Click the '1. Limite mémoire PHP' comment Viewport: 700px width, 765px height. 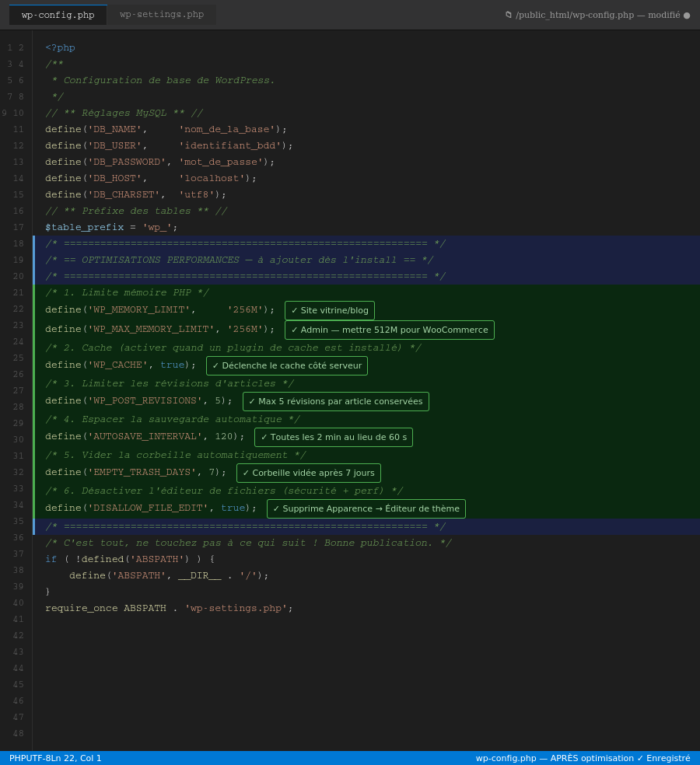coord(127,293)
